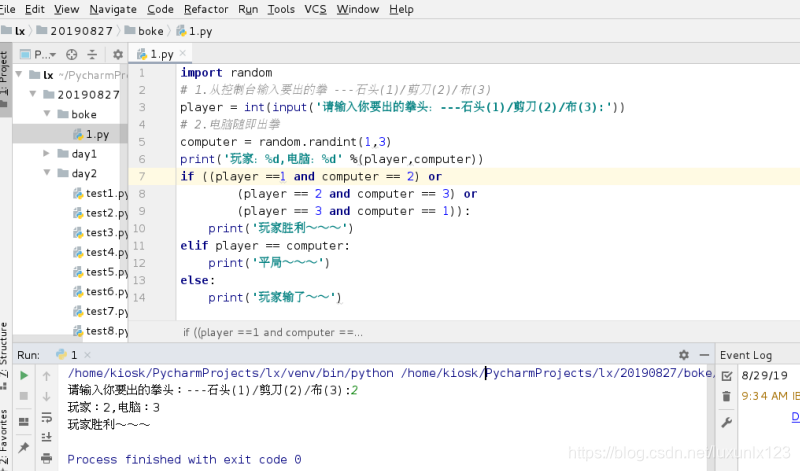Open Run panel settings gear
This screenshot has height=471, width=800.
[684, 355]
